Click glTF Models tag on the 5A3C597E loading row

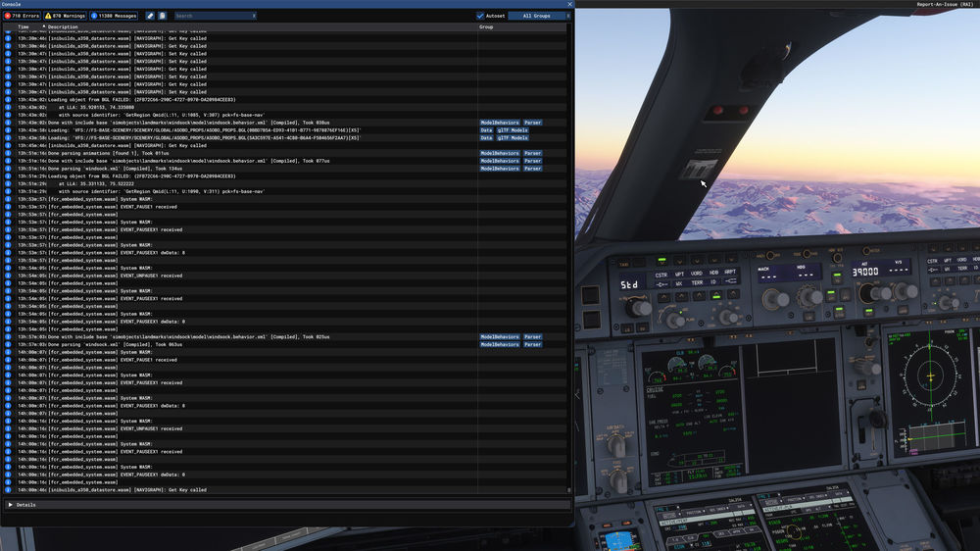pos(513,137)
